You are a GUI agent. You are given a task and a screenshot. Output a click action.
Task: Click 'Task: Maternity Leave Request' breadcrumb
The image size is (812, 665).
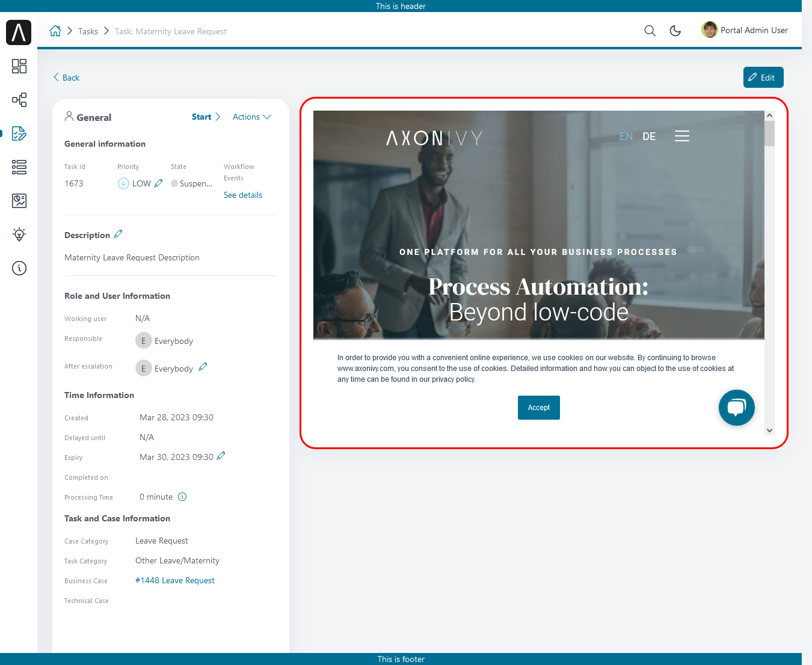(171, 31)
